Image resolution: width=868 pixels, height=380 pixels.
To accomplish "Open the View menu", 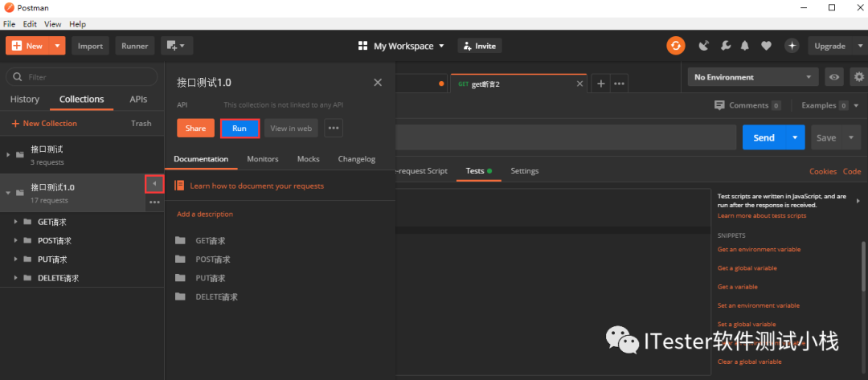I will point(52,24).
